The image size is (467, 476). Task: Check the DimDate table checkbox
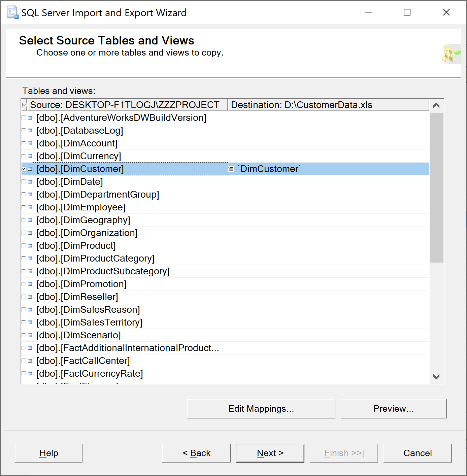point(24,181)
